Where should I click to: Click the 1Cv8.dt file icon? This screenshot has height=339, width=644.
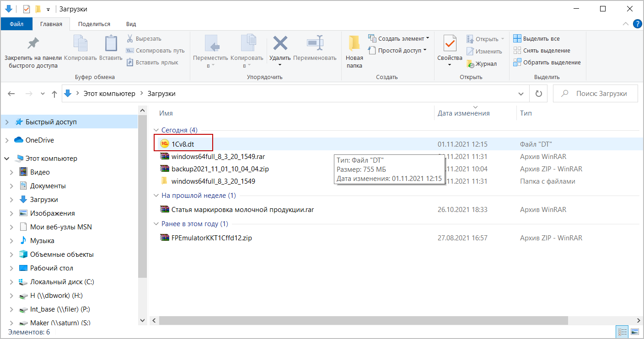[x=165, y=143]
